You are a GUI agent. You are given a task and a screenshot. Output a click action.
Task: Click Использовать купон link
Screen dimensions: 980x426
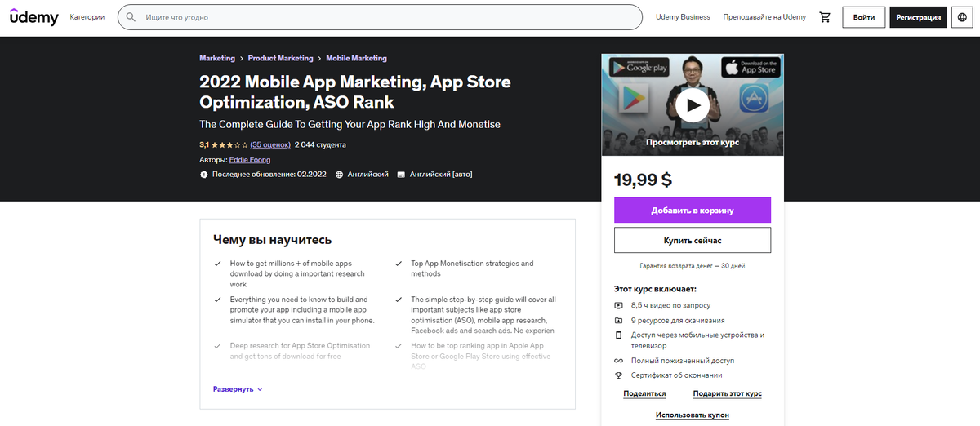693,415
